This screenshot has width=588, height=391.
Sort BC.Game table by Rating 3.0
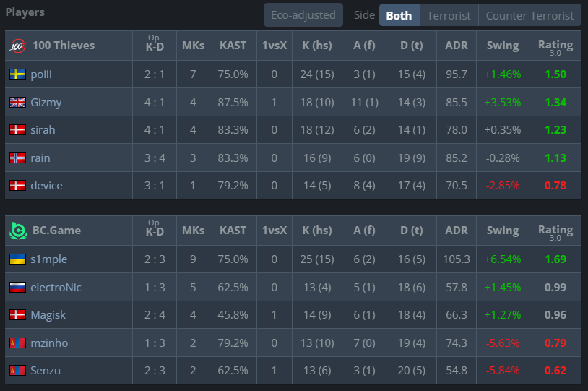click(x=555, y=231)
